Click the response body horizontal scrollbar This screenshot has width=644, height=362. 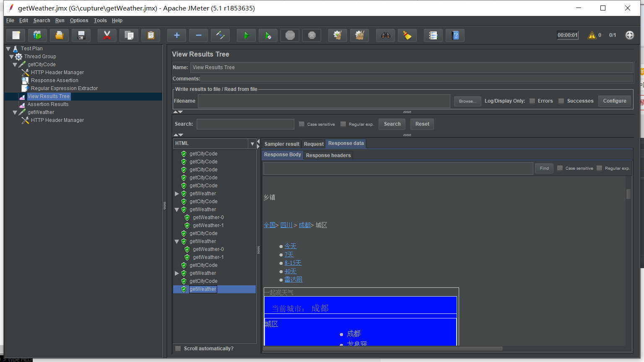383,349
